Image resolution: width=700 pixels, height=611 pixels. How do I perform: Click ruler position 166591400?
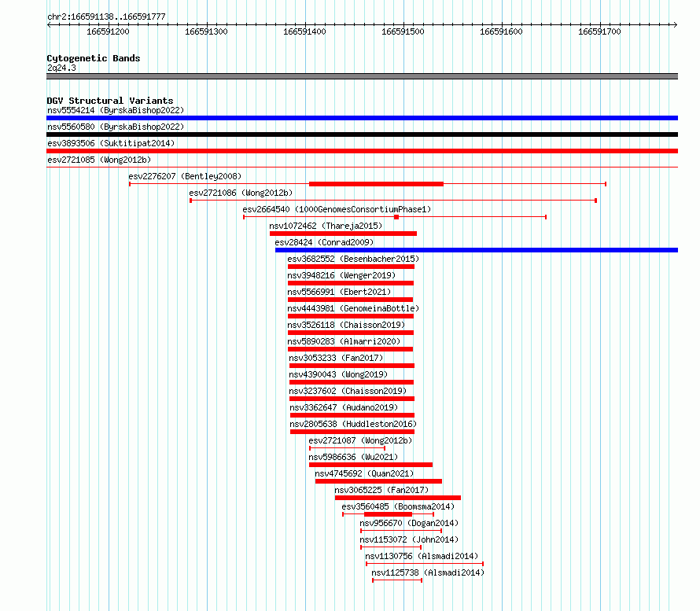point(304,31)
